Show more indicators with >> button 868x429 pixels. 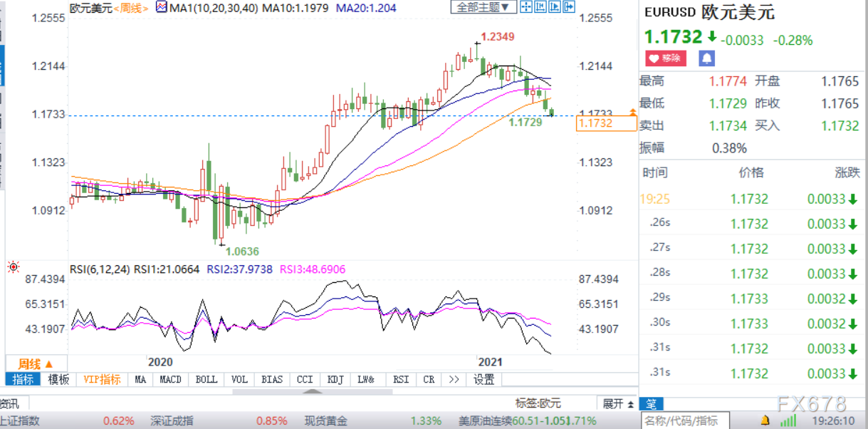(x=454, y=380)
